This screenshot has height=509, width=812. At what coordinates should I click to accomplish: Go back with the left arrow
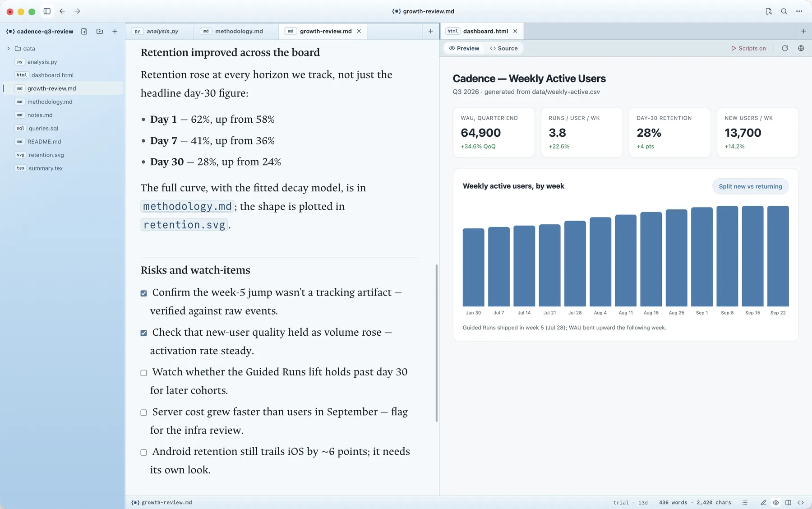pyautogui.click(x=62, y=11)
